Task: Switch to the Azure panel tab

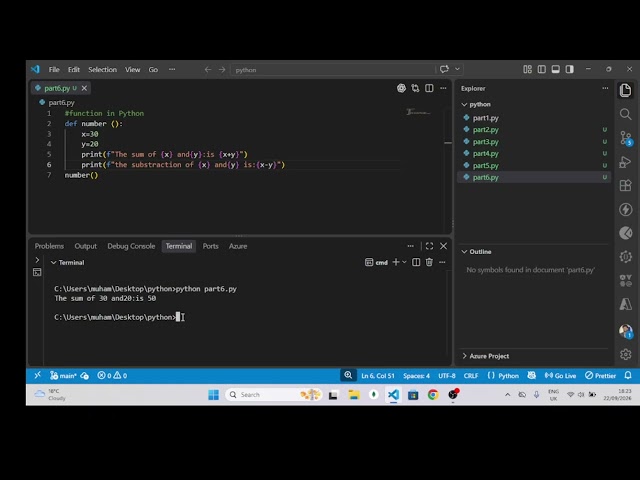Action: tap(238, 246)
